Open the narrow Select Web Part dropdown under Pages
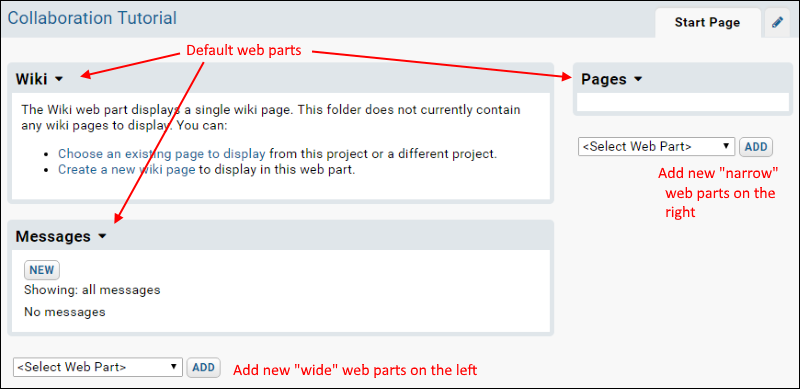 [x=657, y=147]
